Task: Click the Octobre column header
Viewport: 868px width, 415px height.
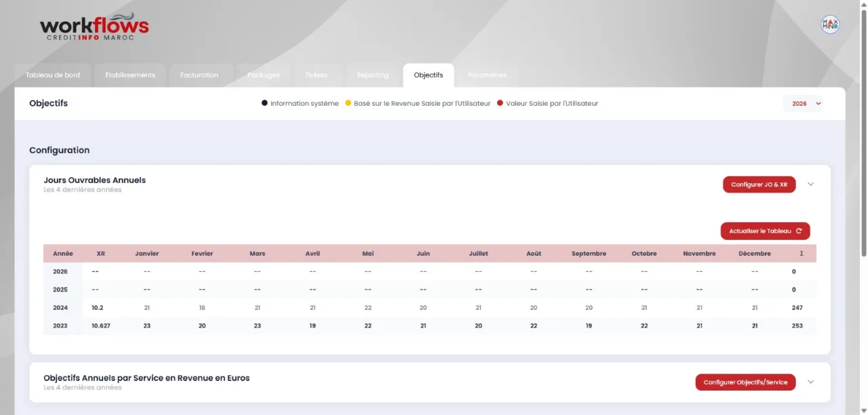Action: coord(644,254)
